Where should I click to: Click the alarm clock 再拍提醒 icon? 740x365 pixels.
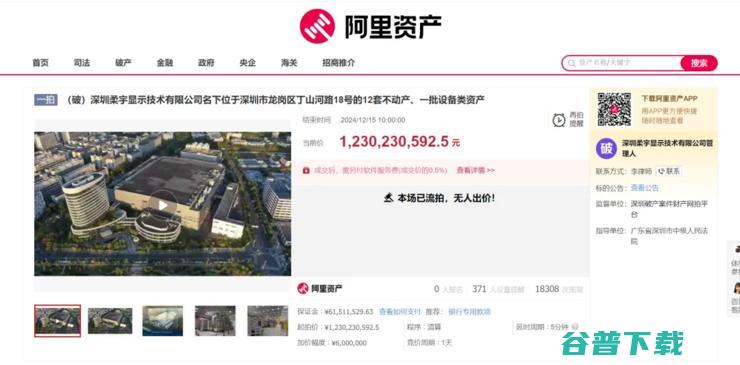(x=559, y=120)
